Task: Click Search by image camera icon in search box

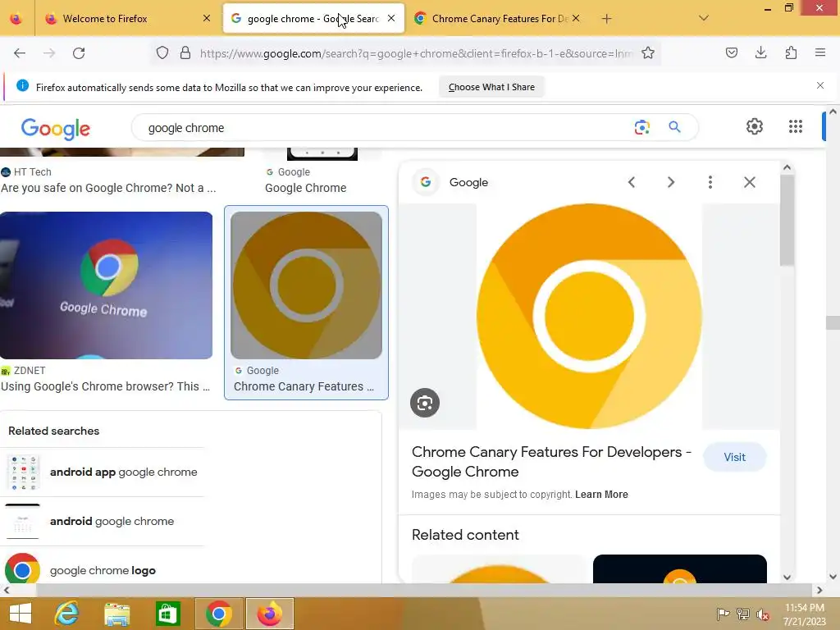Action: coord(641,127)
